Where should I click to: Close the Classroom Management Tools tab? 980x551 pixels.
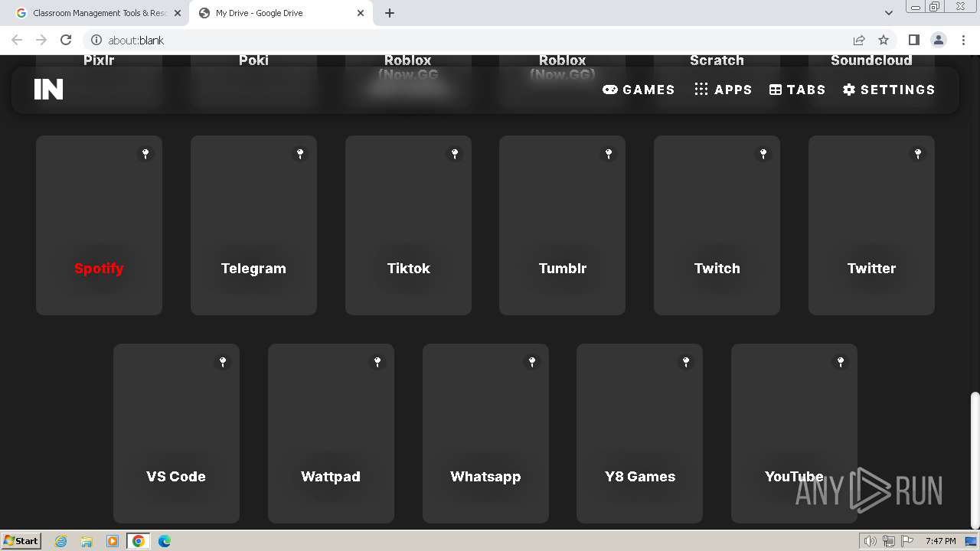point(178,13)
